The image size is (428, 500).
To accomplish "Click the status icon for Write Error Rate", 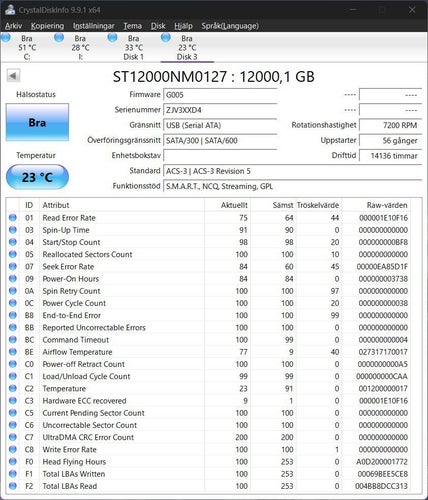I will click(13, 449).
